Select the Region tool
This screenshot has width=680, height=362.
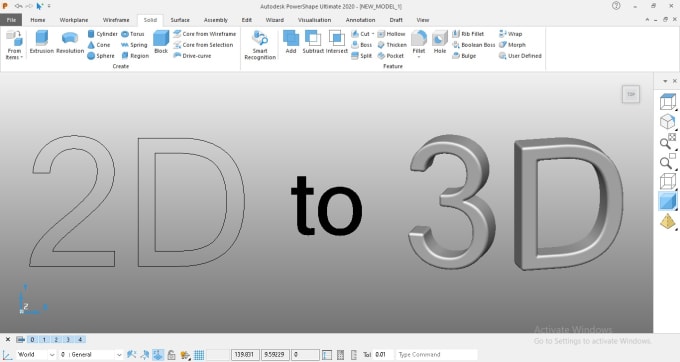pyautogui.click(x=135, y=56)
